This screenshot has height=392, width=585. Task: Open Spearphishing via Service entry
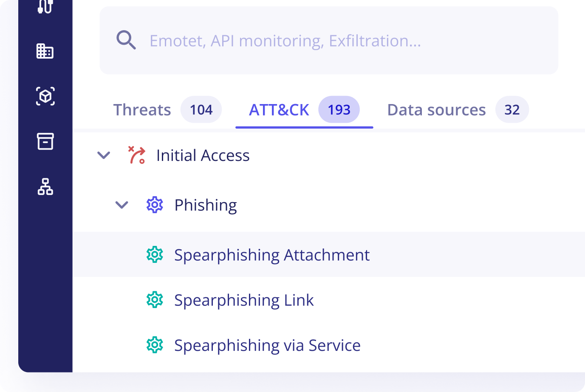click(x=329, y=345)
